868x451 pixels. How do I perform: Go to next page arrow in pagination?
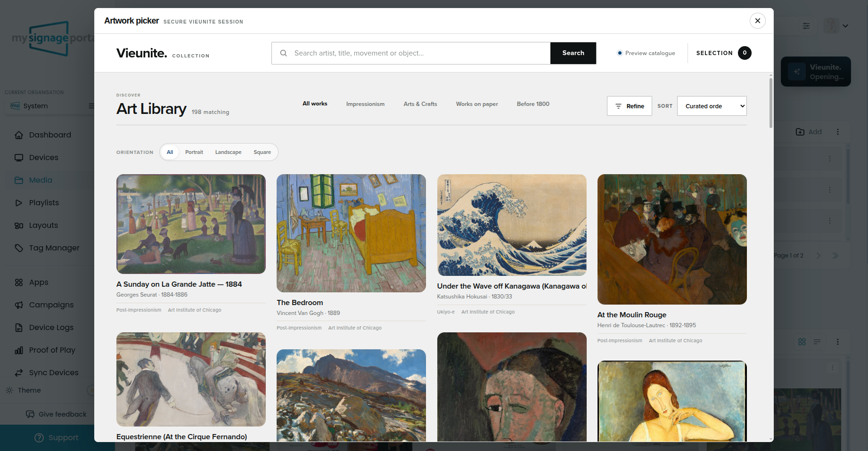click(x=819, y=256)
